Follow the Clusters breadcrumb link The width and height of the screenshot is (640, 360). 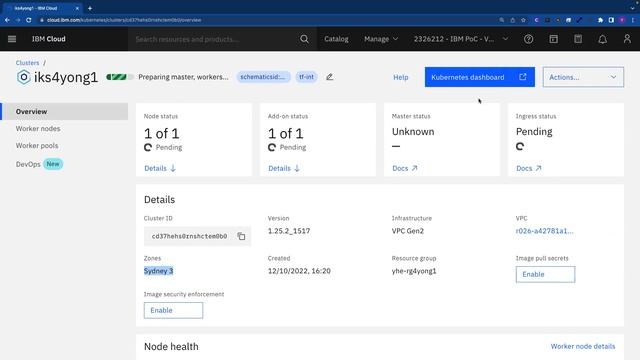coord(27,63)
